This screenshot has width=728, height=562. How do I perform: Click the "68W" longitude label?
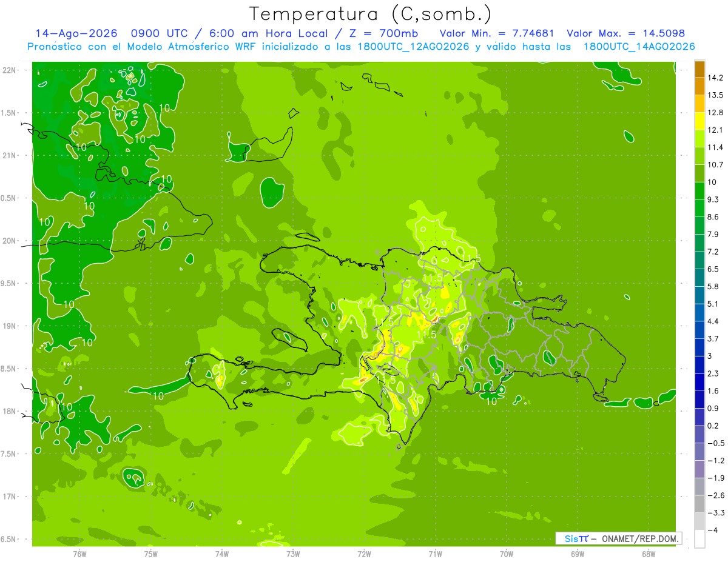[x=649, y=554]
